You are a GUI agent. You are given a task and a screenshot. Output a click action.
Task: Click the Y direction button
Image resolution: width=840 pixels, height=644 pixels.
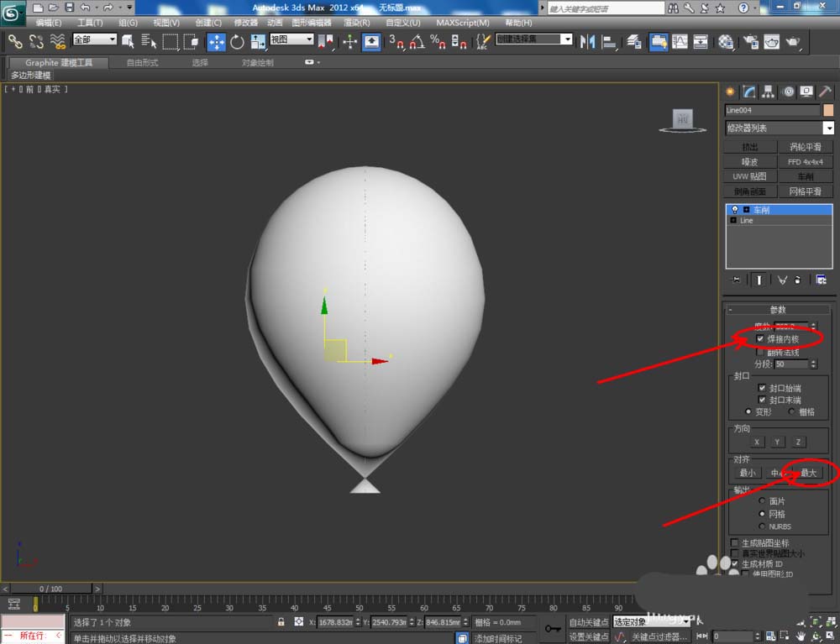click(779, 442)
